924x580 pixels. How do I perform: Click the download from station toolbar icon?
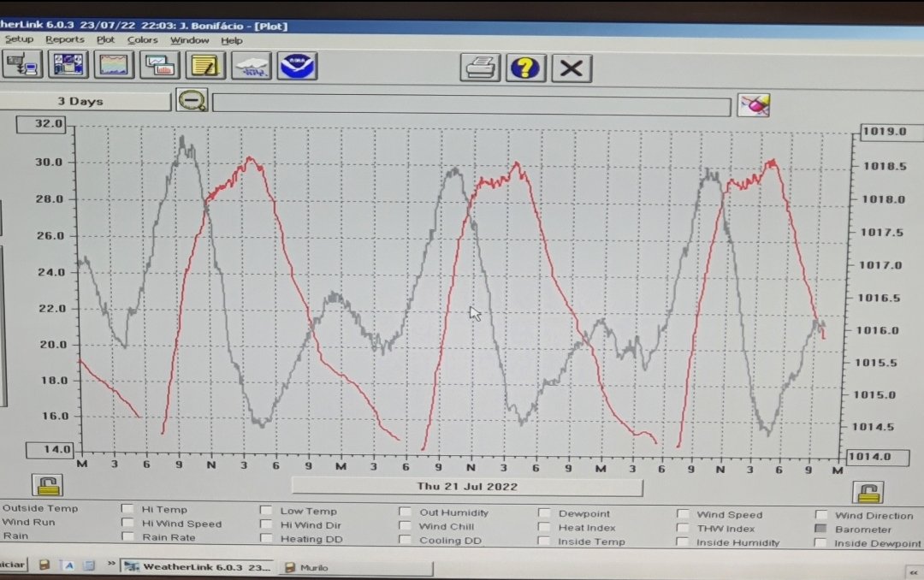click(x=23, y=65)
